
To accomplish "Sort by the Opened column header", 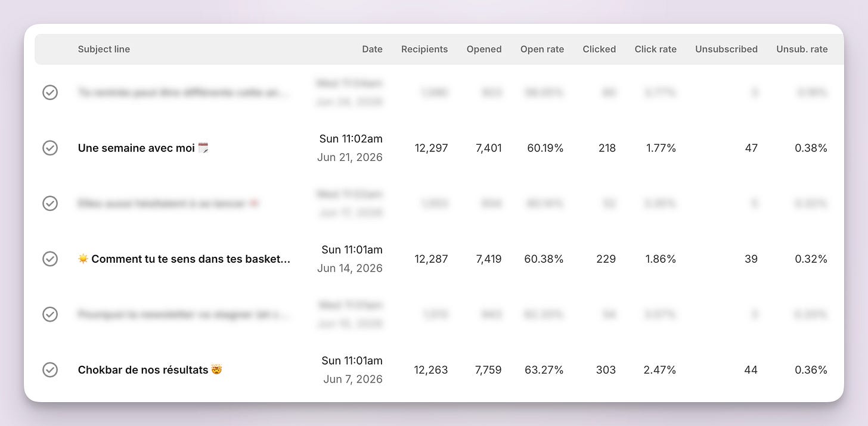I will pos(484,49).
